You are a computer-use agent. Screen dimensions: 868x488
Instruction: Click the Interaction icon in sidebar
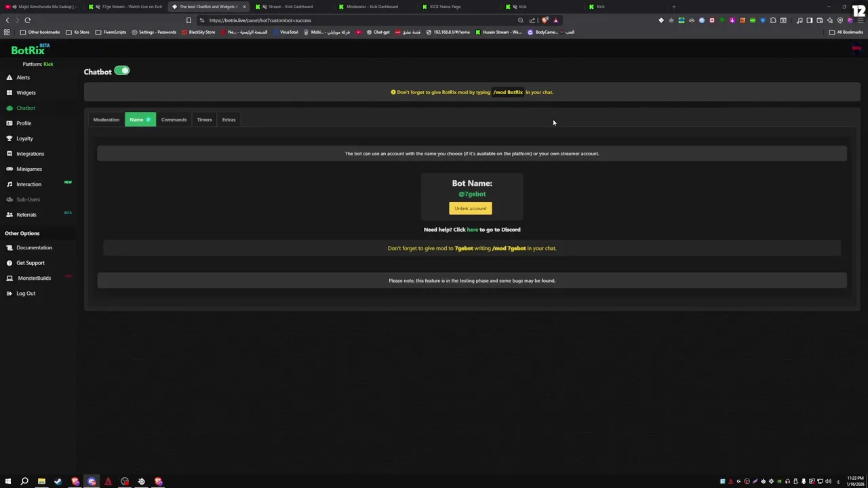coord(9,184)
